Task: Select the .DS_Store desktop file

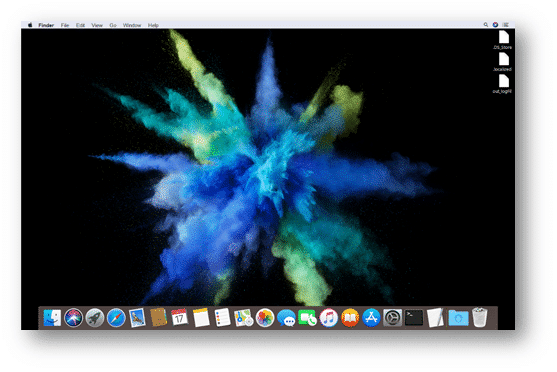Action: tap(503, 40)
